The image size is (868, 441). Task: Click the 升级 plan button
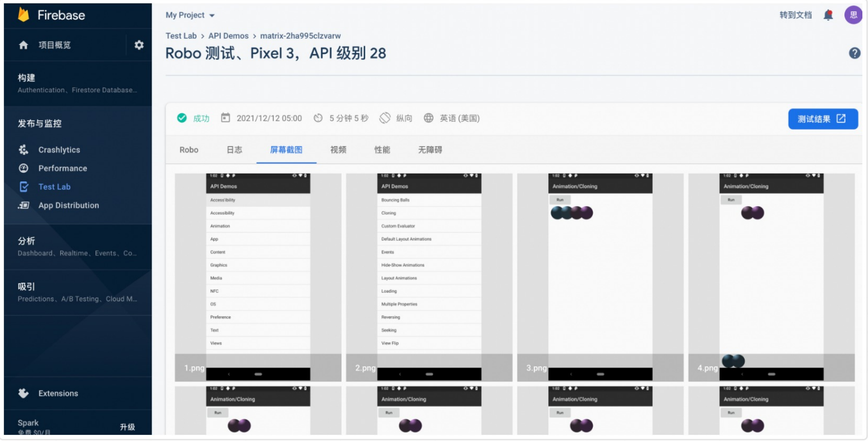tap(127, 427)
